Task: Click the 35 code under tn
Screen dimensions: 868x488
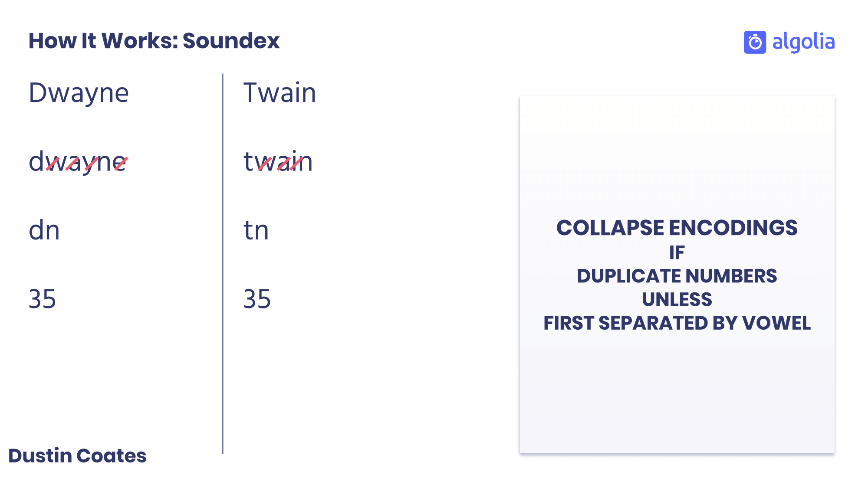Action: pyautogui.click(x=257, y=299)
